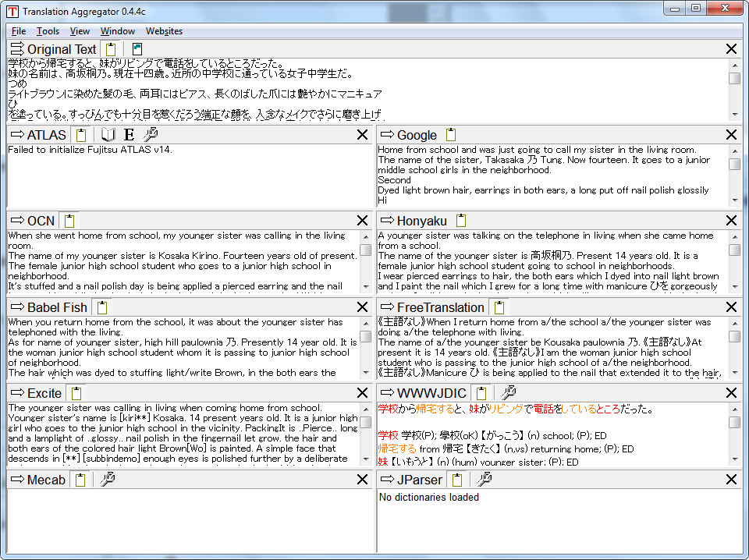Open the Websites menu
749x560 pixels.
point(164,31)
